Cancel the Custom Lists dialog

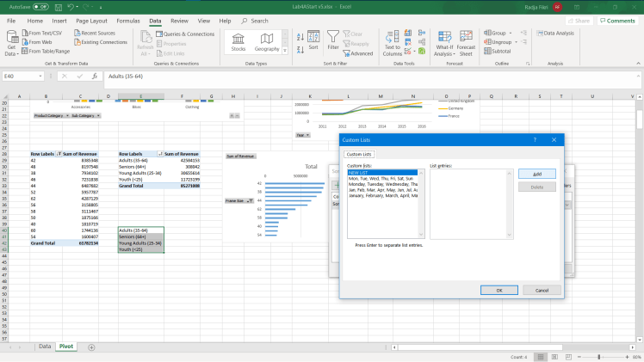pyautogui.click(x=542, y=290)
